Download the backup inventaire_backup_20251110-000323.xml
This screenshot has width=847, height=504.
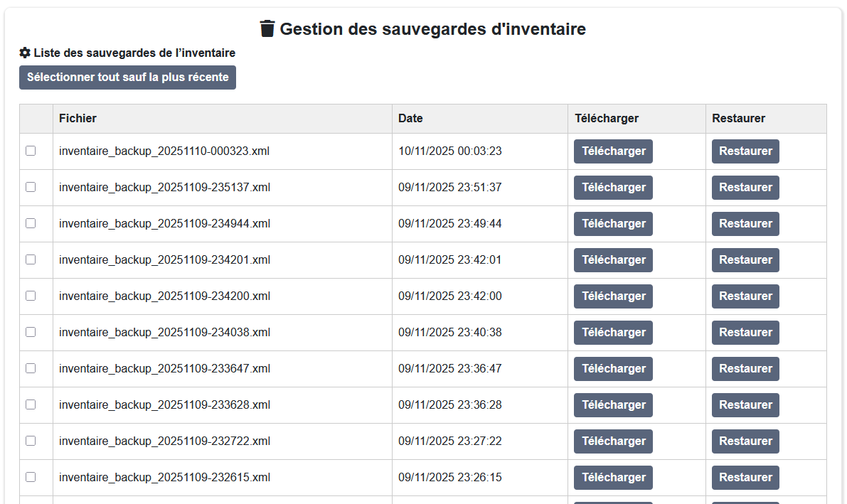click(x=612, y=151)
